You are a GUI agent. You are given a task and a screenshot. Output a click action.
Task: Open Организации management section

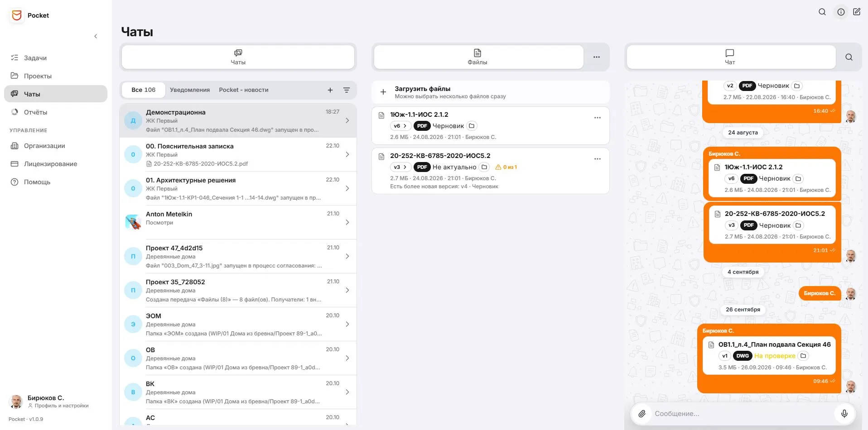pyautogui.click(x=56, y=146)
